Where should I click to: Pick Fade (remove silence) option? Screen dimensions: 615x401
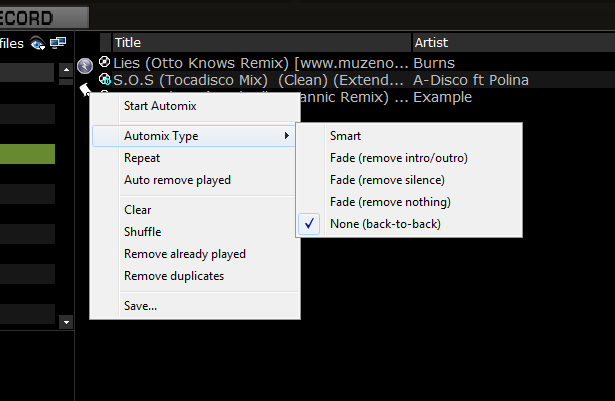[387, 180]
